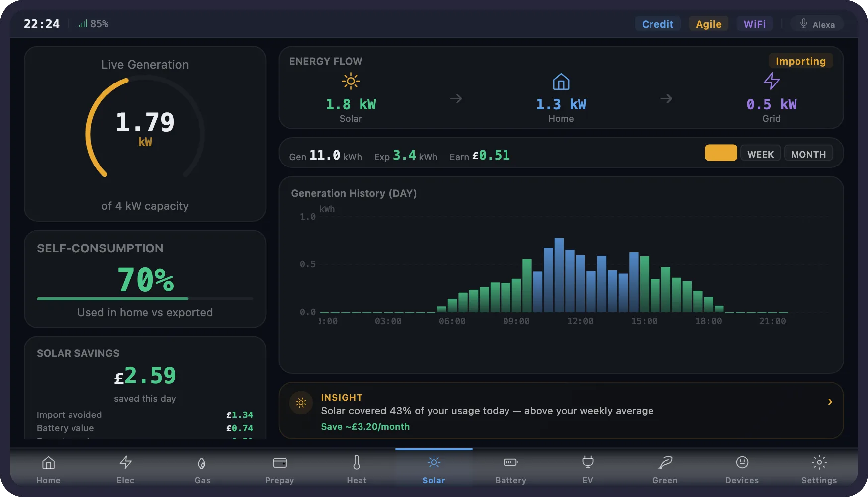This screenshot has height=497, width=868.
Task: Select the EV charger icon
Action: point(588,462)
